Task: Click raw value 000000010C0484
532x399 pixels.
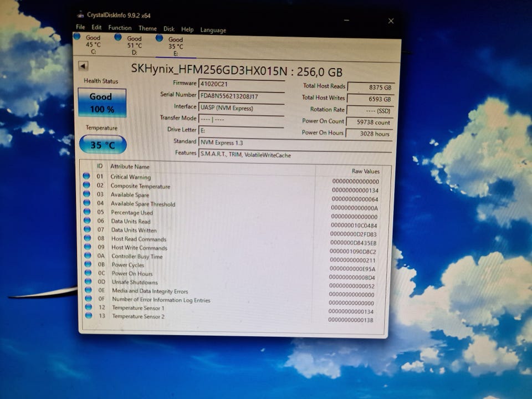Action: (x=354, y=226)
